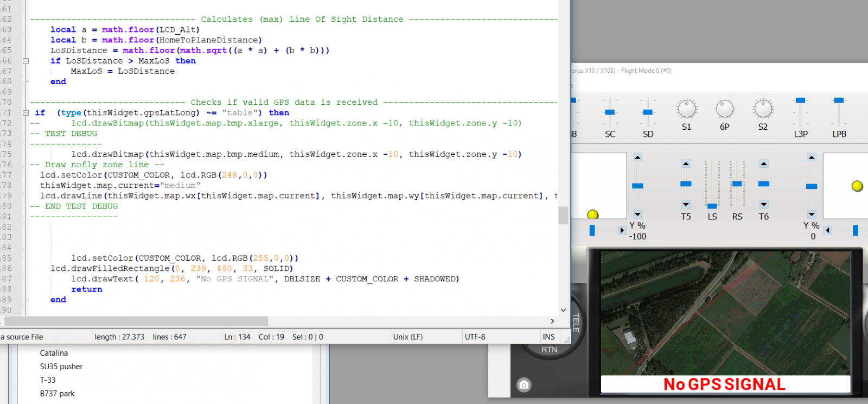Image resolution: width=868 pixels, height=404 pixels.
Task: Click the 'No GPS SIGNAL' banner text
Action: coord(725,384)
